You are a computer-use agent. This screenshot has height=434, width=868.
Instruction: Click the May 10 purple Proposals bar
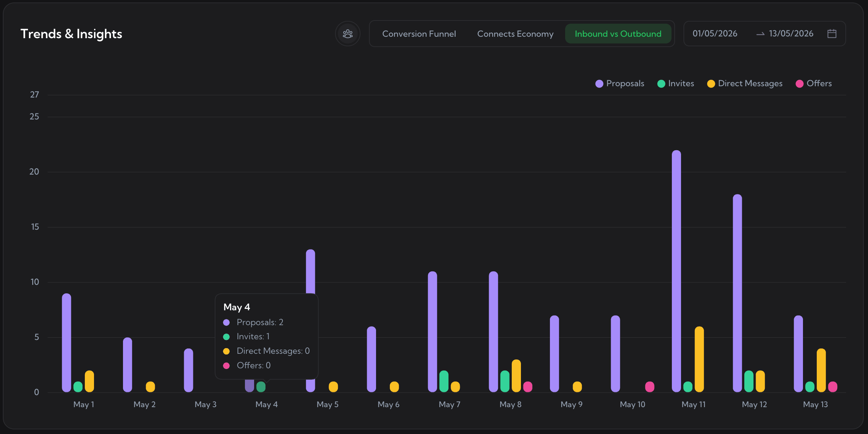click(616, 354)
